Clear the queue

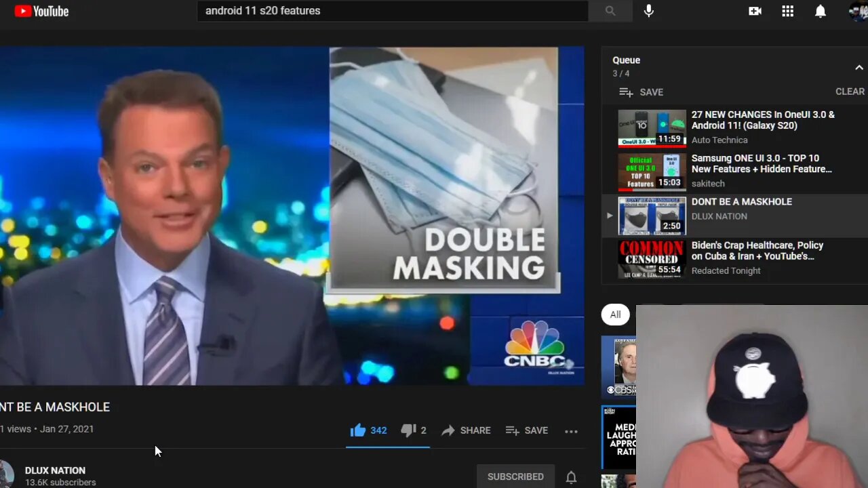coord(850,91)
